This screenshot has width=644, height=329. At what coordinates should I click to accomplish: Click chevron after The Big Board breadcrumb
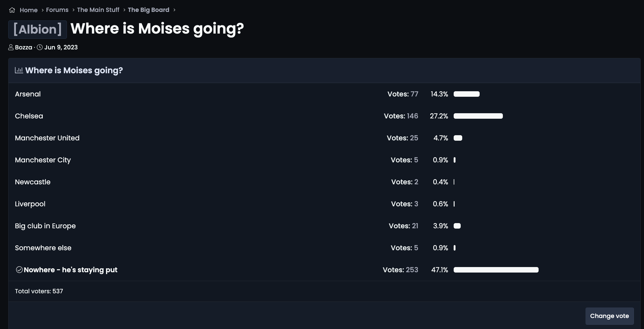[x=174, y=10]
